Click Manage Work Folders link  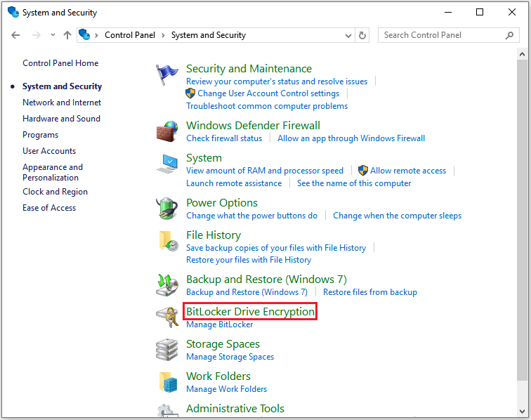[226, 389]
